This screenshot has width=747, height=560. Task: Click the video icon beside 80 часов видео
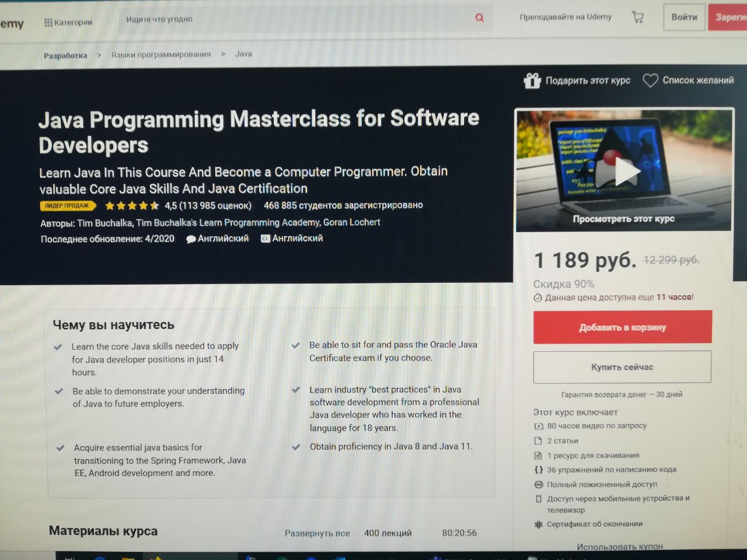pyautogui.click(x=539, y=426)
